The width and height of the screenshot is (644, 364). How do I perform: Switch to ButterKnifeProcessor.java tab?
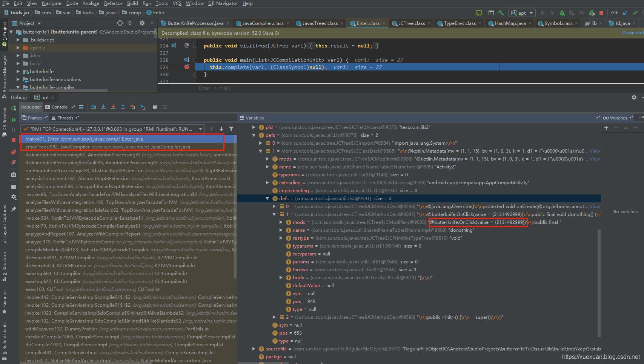coord(195,23)
